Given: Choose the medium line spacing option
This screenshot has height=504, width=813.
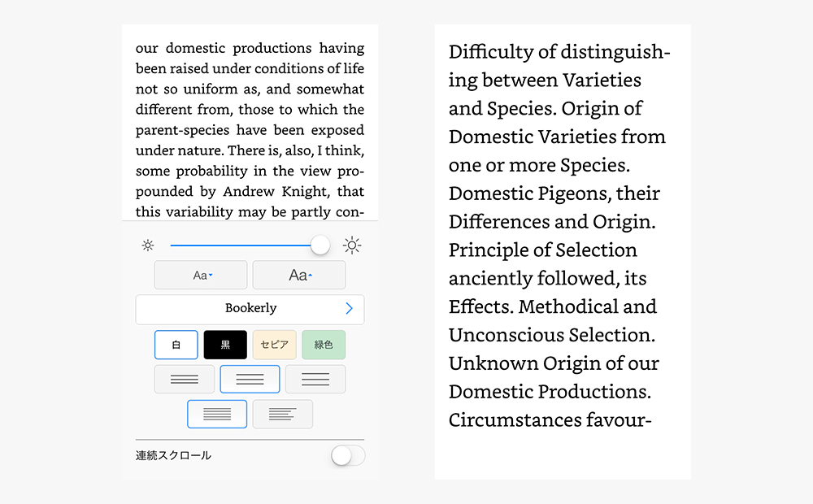Looking at the screenshot, I should tap(250, 379).
